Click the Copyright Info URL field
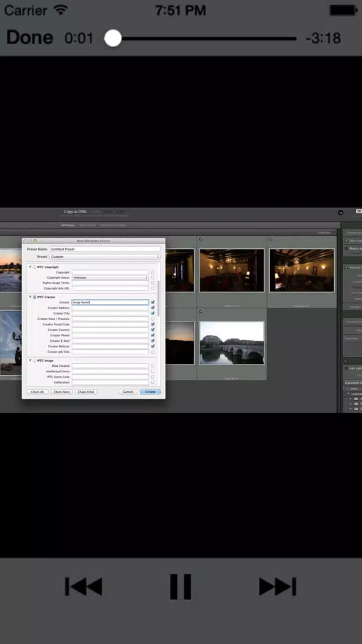Viewport: 362px width, 644px height. (x=110, y=289)
